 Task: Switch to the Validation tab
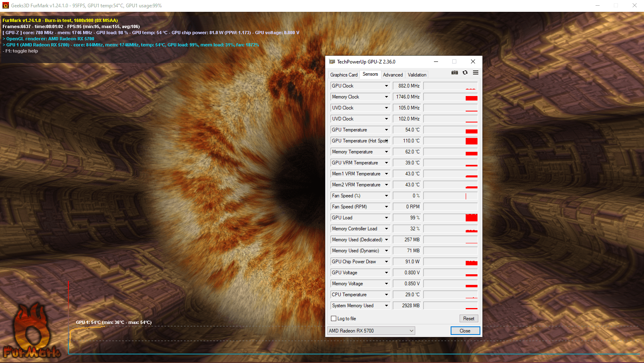coord(417,75)
